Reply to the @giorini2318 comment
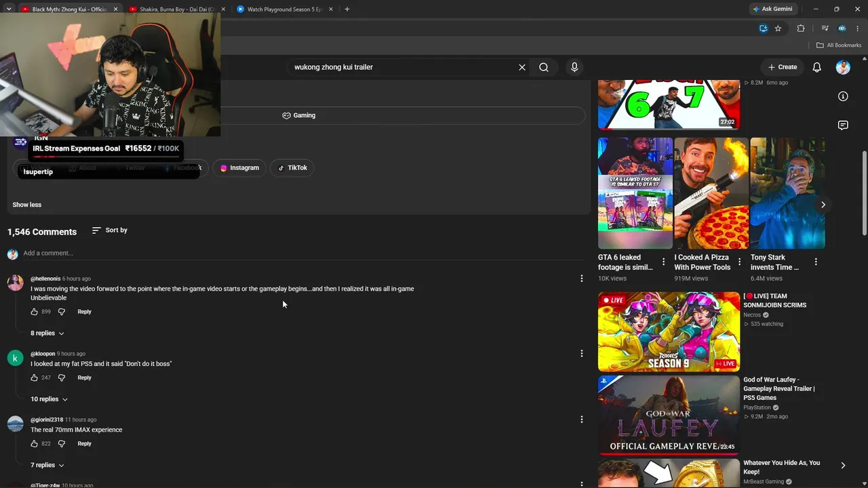Viewport: 868px width, 488px height. (x=84, y=444)
